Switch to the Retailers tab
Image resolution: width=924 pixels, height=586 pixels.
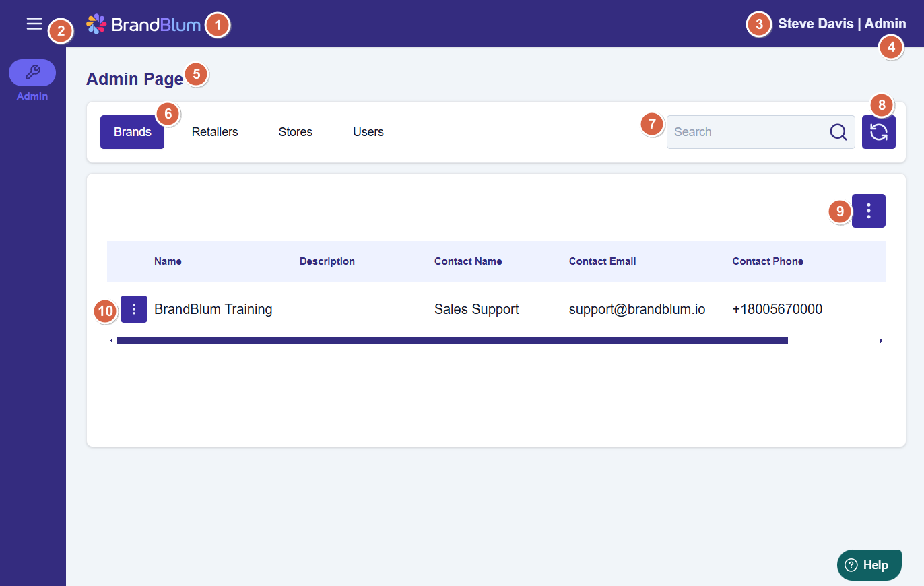point(215,132)
